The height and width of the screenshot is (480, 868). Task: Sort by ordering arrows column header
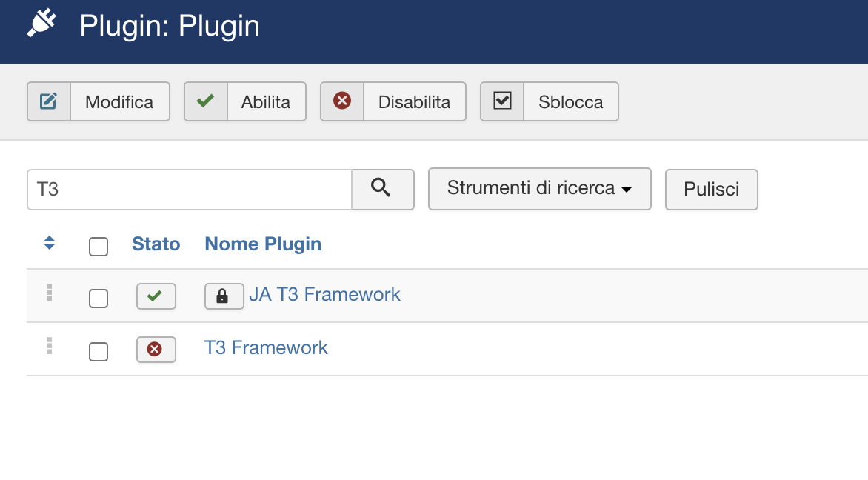tap(50, 242)
